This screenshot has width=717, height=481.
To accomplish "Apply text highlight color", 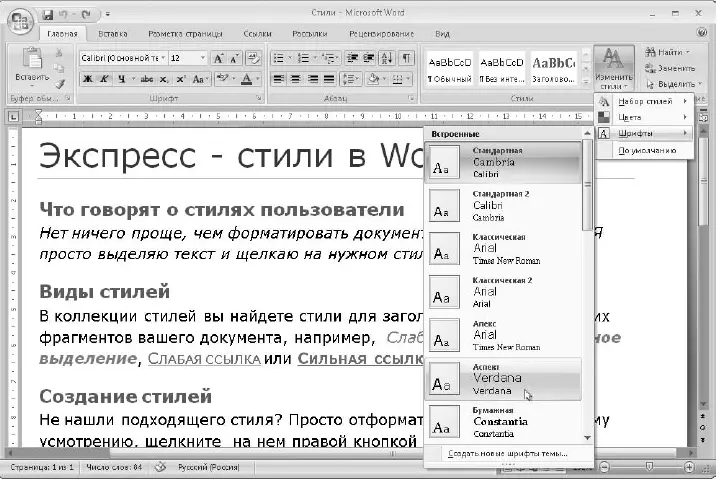I will 222,79.
